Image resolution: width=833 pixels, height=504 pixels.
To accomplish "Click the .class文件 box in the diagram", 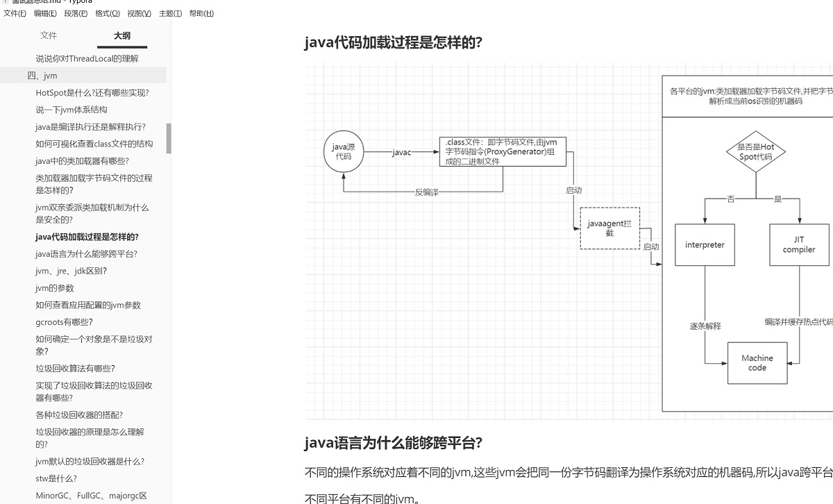I will [x=503, y=151].
